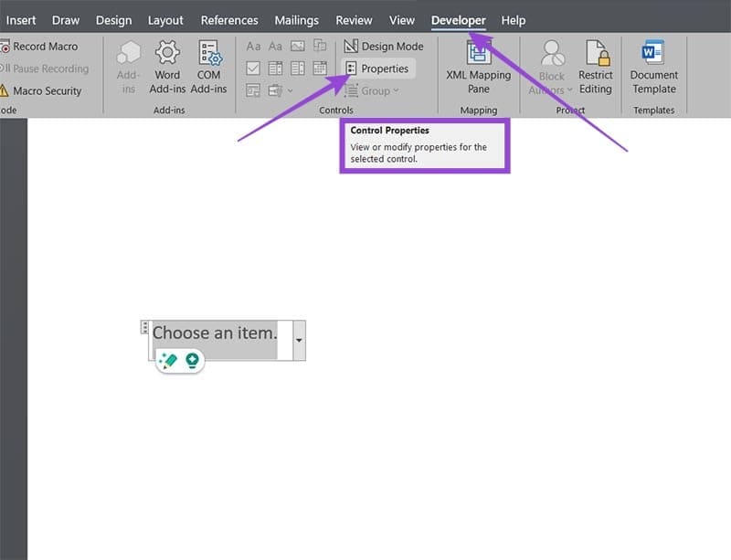Switch to the Review tab
Viewport: 731px width, 560px height.
point(354,20)
